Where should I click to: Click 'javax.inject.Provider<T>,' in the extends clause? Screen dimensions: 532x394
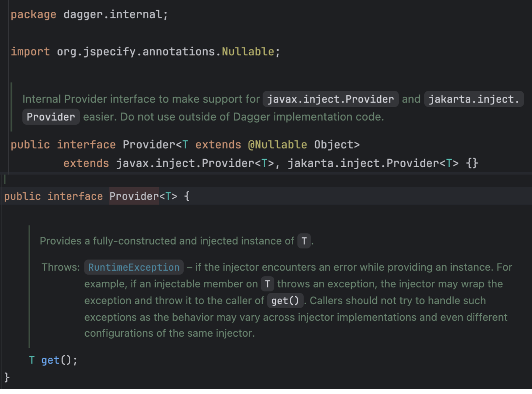(x=198, y=163)
